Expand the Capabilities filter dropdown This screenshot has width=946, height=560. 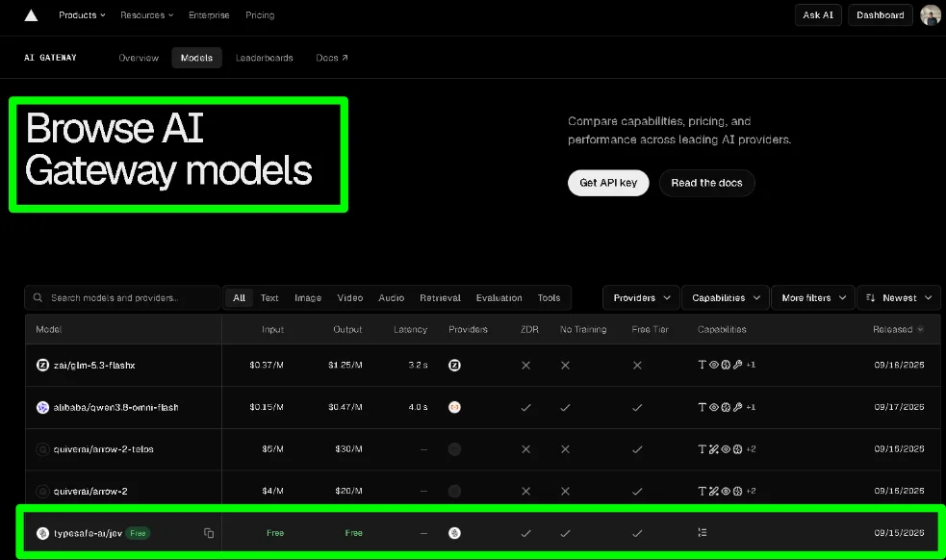(726, 297)
